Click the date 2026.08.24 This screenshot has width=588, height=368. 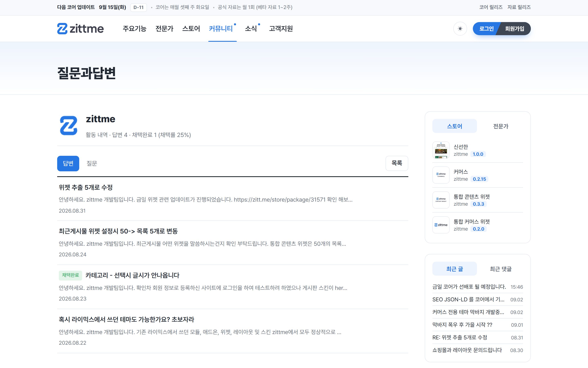(x=72, y=255)
